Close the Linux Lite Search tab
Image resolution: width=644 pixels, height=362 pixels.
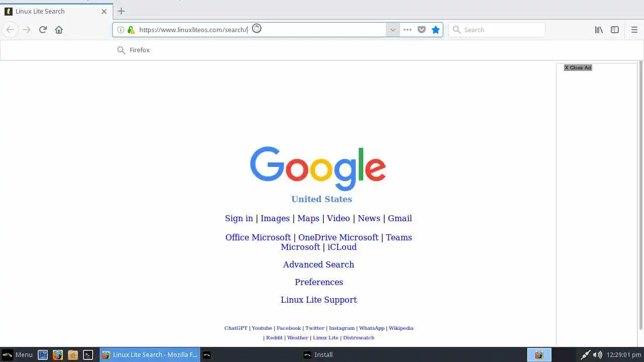(104, 11)
